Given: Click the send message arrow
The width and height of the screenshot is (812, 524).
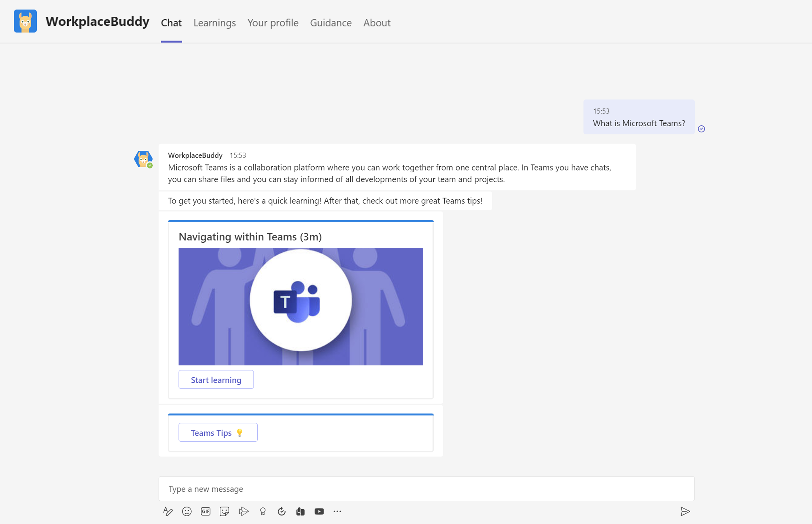Looking at the screenshot, I should click(x=685, y=511).
